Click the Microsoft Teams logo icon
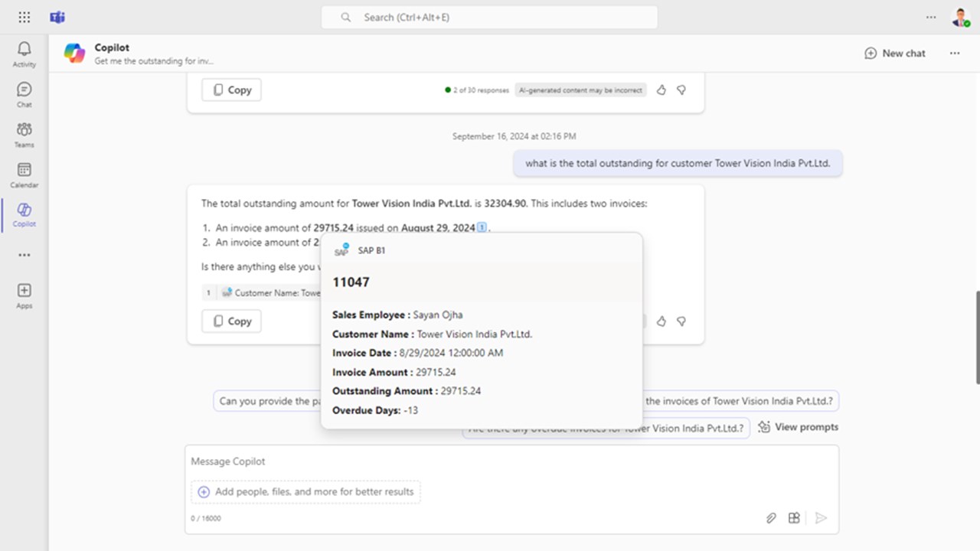The height and width of the screenshot is (551, 980). pos(57,17)
